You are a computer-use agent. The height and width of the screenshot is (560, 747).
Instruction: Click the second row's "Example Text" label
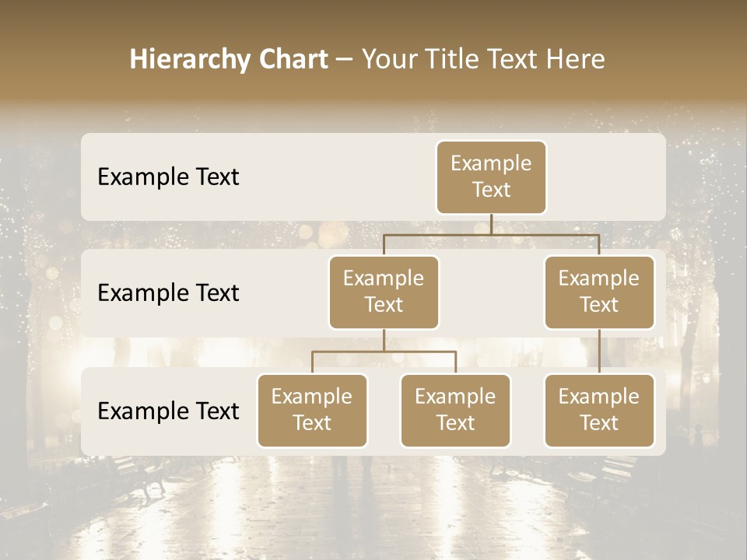(x=168, y=293)
